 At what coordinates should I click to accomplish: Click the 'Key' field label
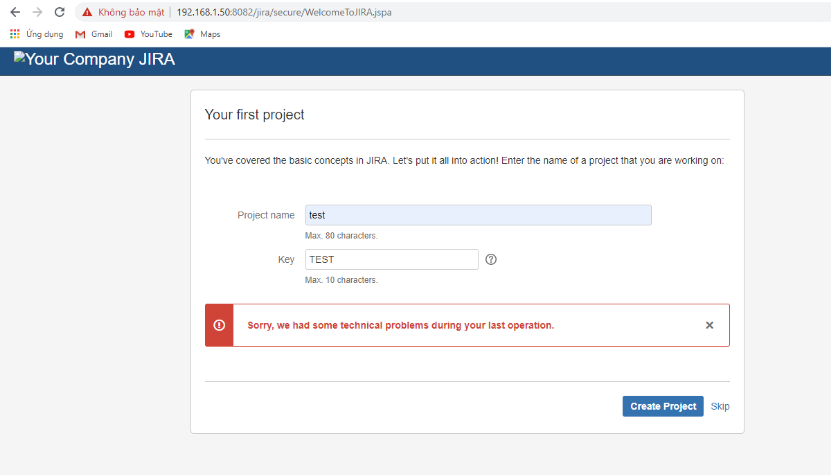286,259
